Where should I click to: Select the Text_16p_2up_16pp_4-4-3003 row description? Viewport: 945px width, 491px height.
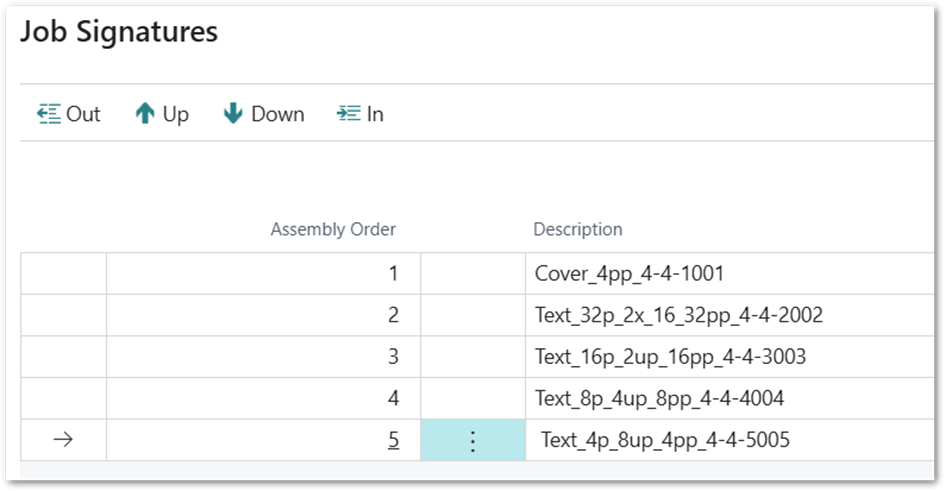click(x=670, y=357)
